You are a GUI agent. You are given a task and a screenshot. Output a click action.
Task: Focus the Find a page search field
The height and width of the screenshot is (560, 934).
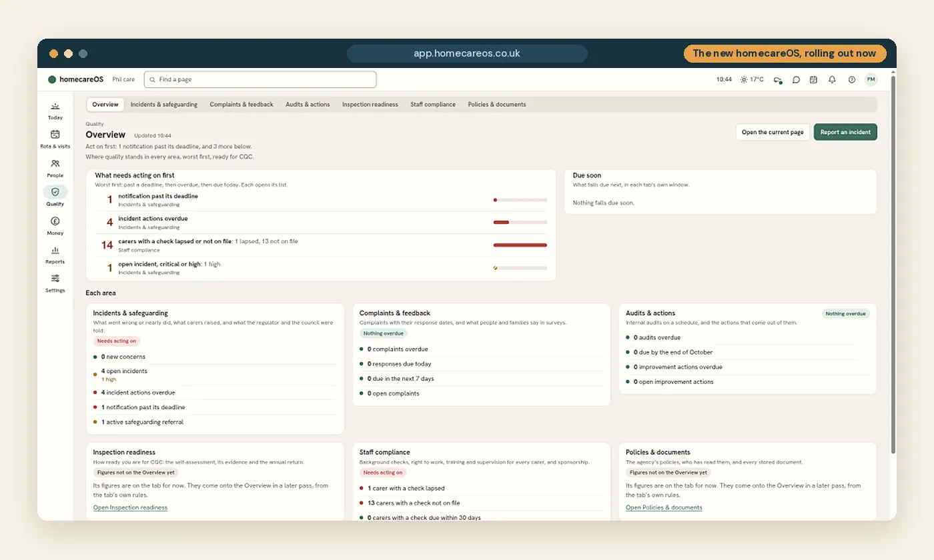(260, 79)
